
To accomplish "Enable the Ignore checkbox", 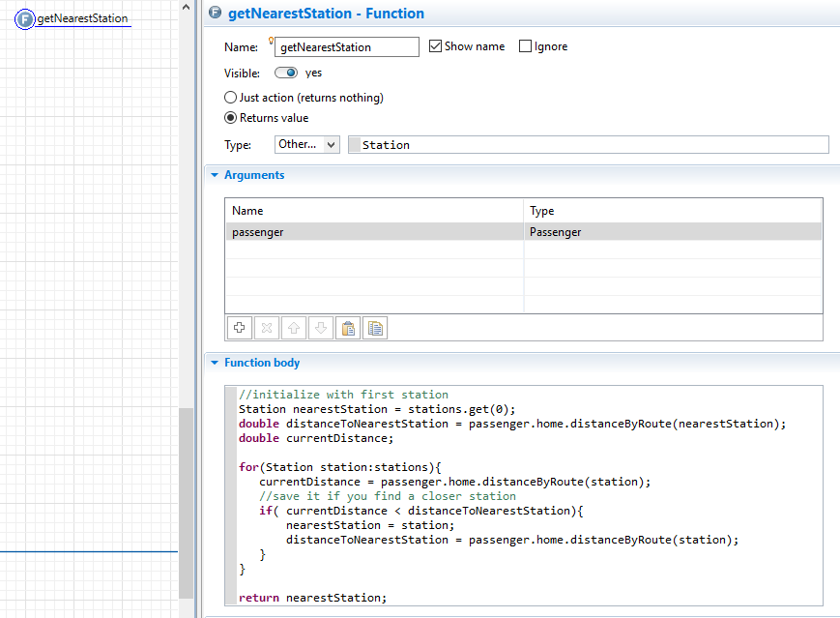I will [525, 46].
